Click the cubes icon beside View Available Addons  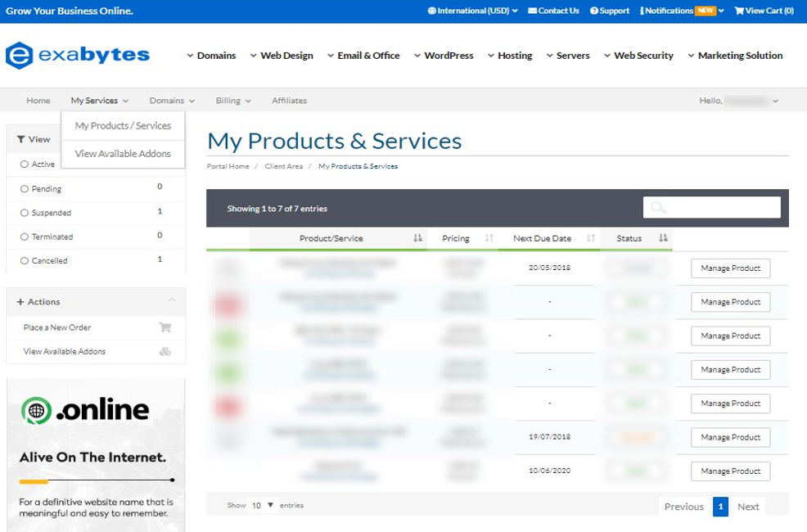[165, 351]
